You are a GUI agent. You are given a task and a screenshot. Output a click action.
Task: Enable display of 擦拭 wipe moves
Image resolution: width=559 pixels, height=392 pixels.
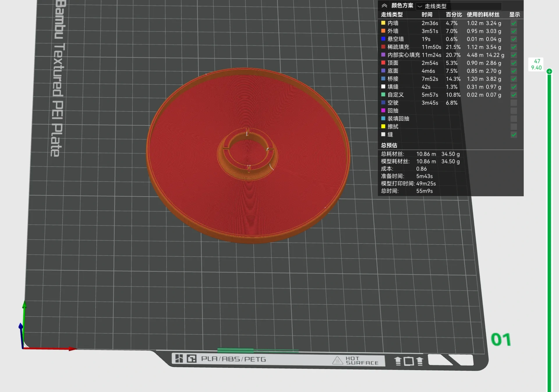point(514,127)
